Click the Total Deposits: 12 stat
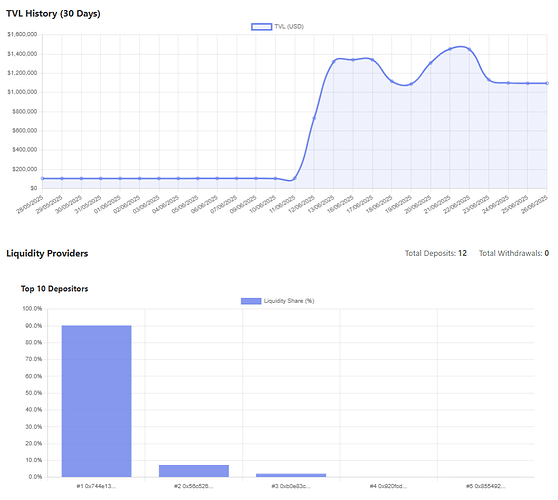This screenshot has height=500, width=558. pos(436,253)
